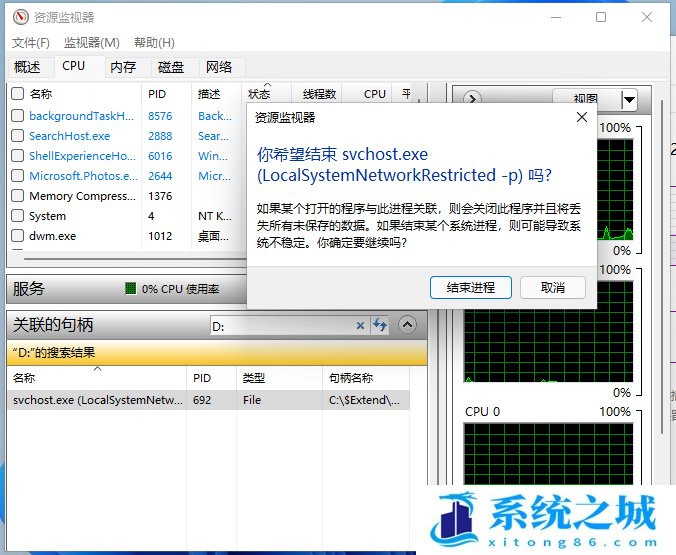Check the SearchHost.exe process checkbox

(17, 136)
